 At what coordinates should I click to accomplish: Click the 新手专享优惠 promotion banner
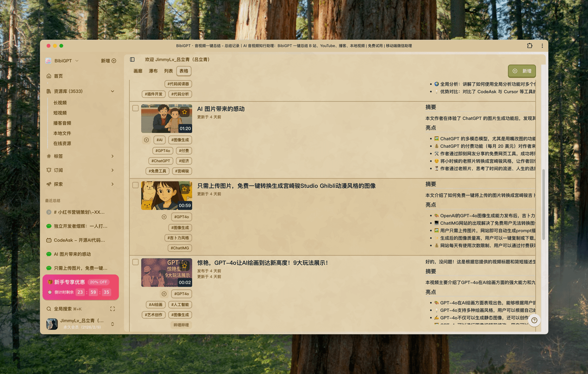point(81,287)
